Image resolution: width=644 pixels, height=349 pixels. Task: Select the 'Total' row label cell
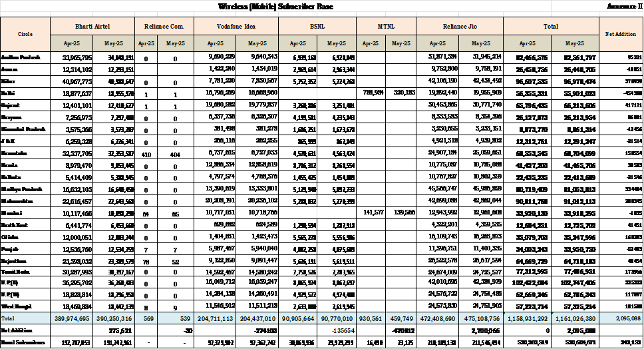[x=25, y=318]
